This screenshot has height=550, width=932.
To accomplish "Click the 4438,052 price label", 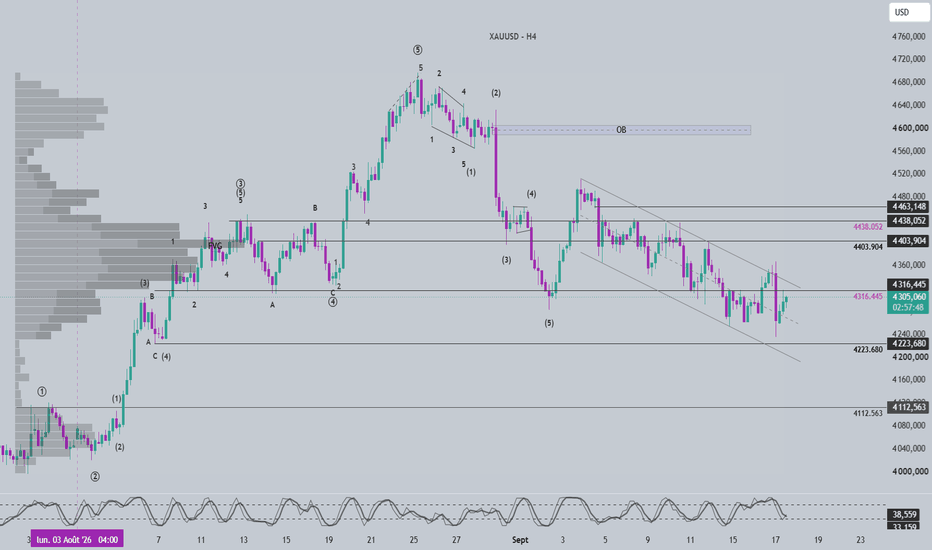I will coord(908,221).
